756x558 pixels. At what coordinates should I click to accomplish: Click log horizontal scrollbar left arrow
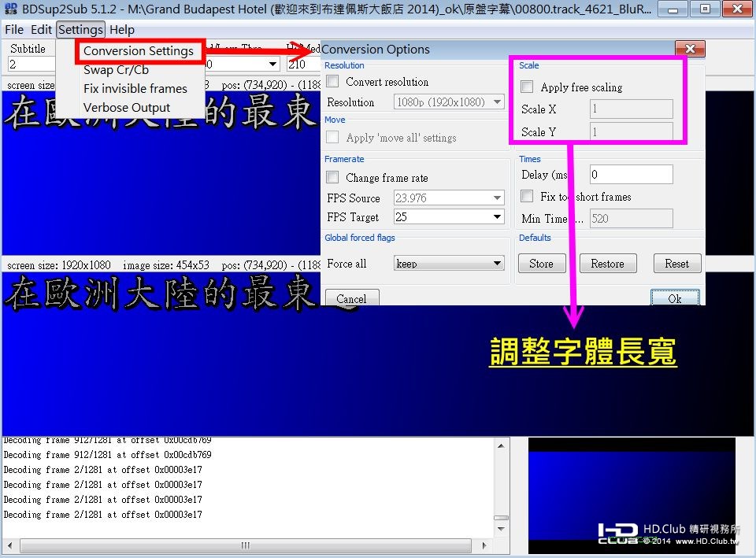click(x=9, y=545)
